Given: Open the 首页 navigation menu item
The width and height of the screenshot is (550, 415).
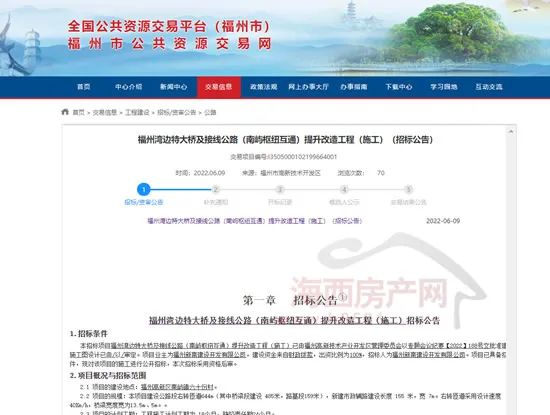Looking at the screenshot, I should [83, 87].
